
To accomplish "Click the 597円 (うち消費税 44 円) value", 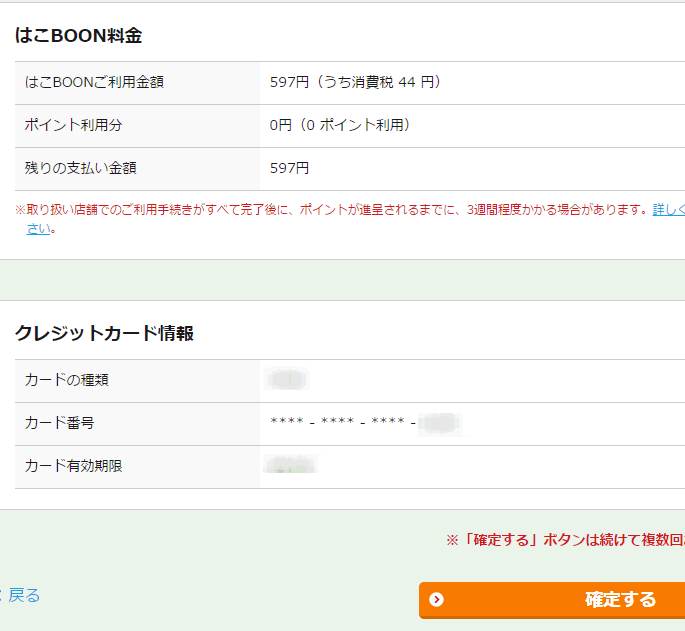I will [356, 82].
